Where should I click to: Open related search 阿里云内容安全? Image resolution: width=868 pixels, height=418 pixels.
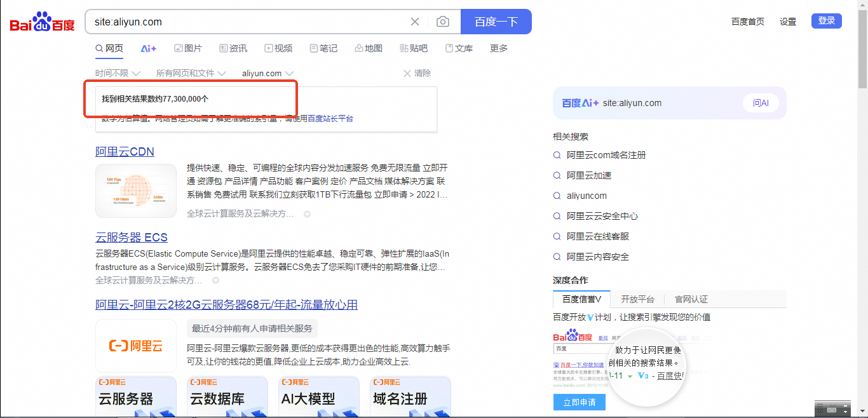click(598, 257)
